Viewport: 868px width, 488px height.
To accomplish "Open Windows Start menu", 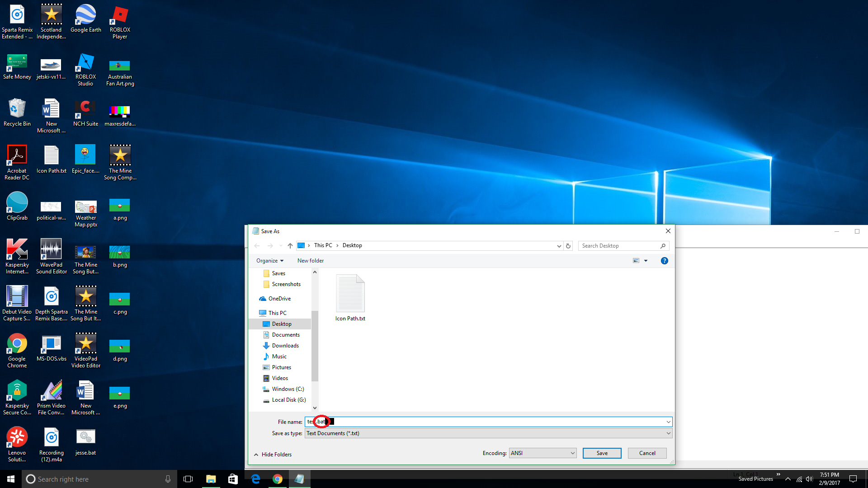I will [11, 479].
